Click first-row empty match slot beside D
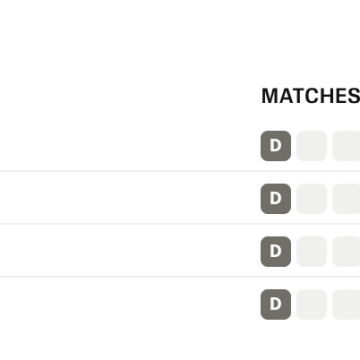The width and height of the screenshot is (360, 360). coord(312,146)
